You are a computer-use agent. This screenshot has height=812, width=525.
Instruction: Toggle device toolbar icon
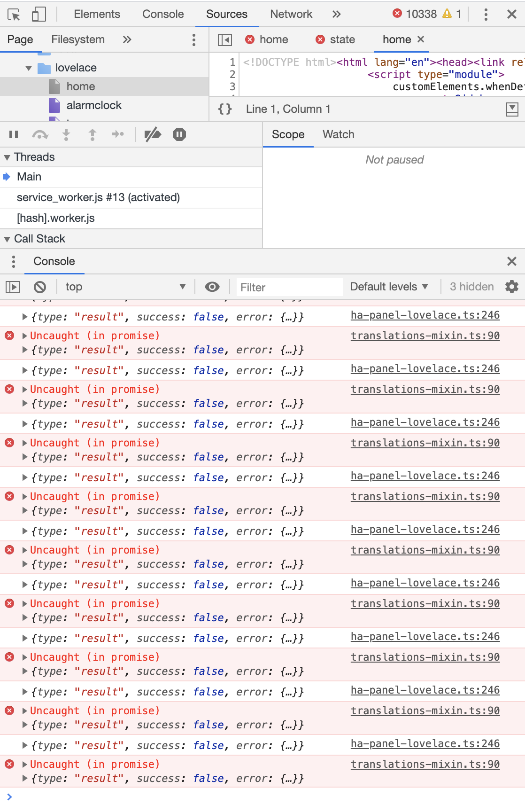click(39, 15)
